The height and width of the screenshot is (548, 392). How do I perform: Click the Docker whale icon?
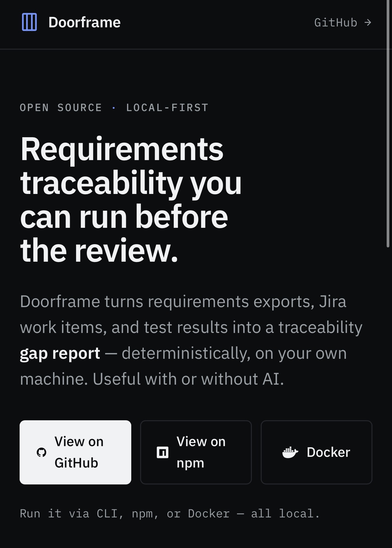coord(290,452)
